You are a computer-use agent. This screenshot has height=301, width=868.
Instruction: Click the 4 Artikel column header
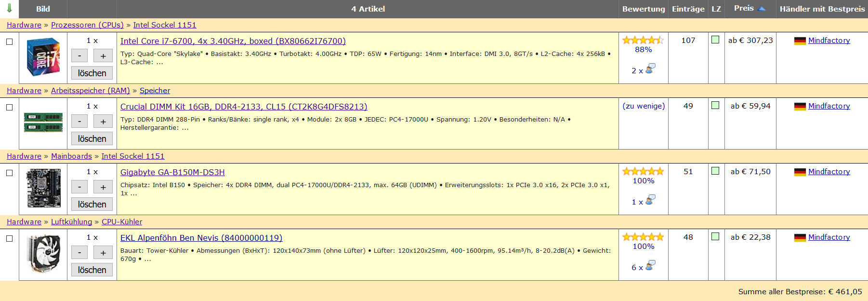(368, 9)
